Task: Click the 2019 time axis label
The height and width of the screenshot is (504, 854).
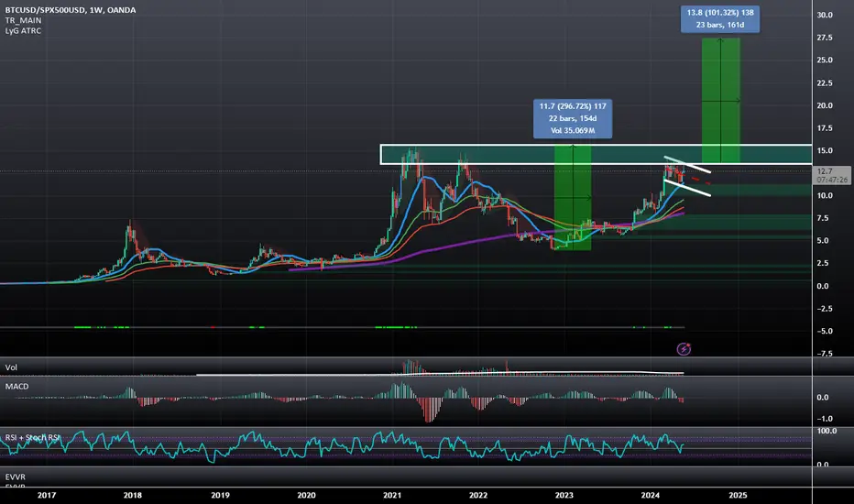Action: tap(220, 495)
